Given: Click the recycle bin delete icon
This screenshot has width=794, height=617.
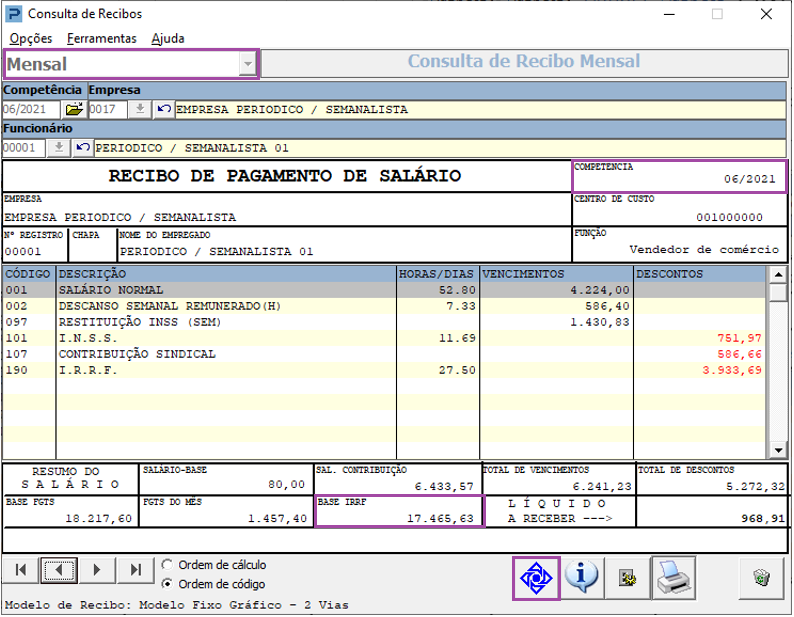Looking at the screenshot, I should click(762, 578).
